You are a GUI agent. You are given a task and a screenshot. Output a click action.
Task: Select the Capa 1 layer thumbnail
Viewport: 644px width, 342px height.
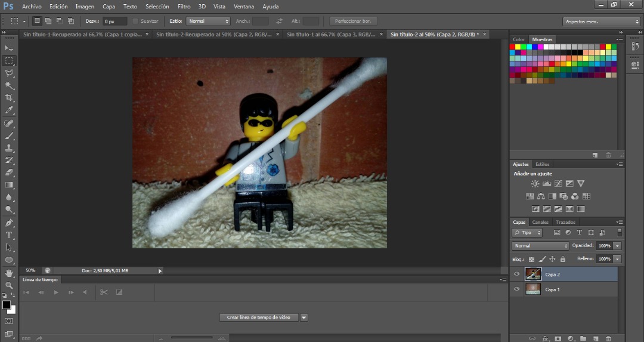pyautogui.click(x=533, y=289)
